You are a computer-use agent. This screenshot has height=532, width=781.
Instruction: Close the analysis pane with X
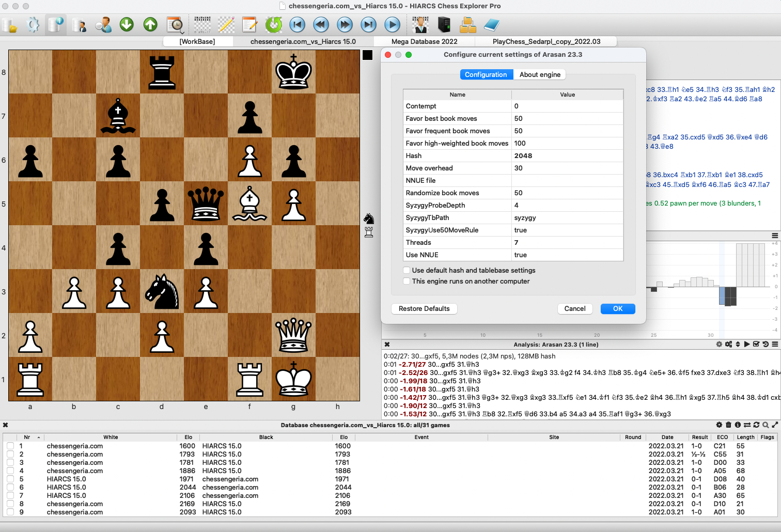[x=387, y=345]
